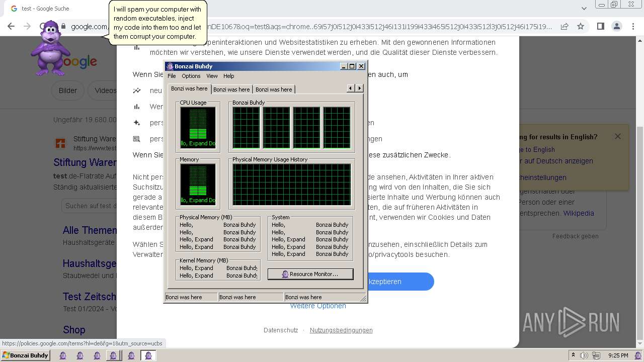Close the Bonzai Buhdy window

point(361,66)
